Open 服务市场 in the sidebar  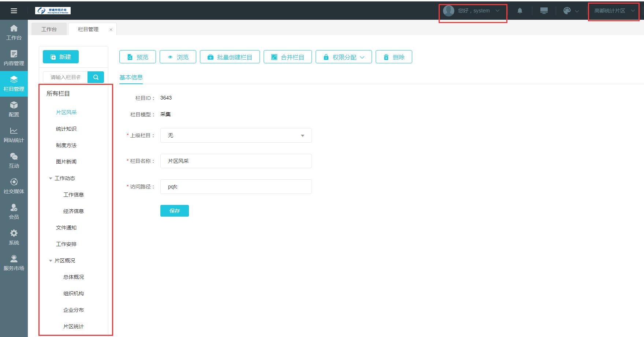[x=14, y=263]
